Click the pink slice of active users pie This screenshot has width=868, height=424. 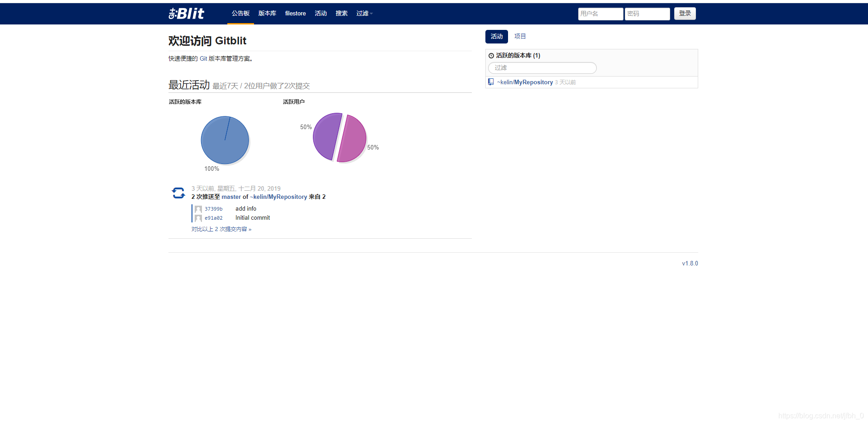[x=352, y=139]
